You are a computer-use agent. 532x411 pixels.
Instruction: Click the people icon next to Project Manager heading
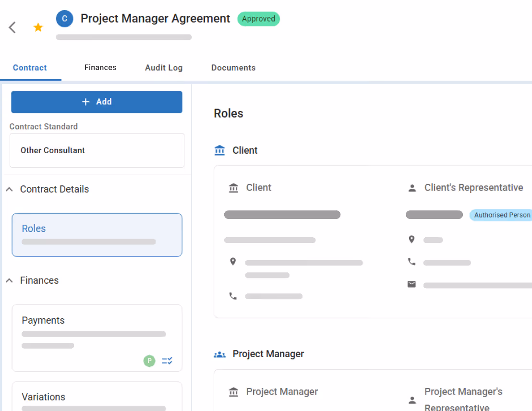(x=219, y=354)
